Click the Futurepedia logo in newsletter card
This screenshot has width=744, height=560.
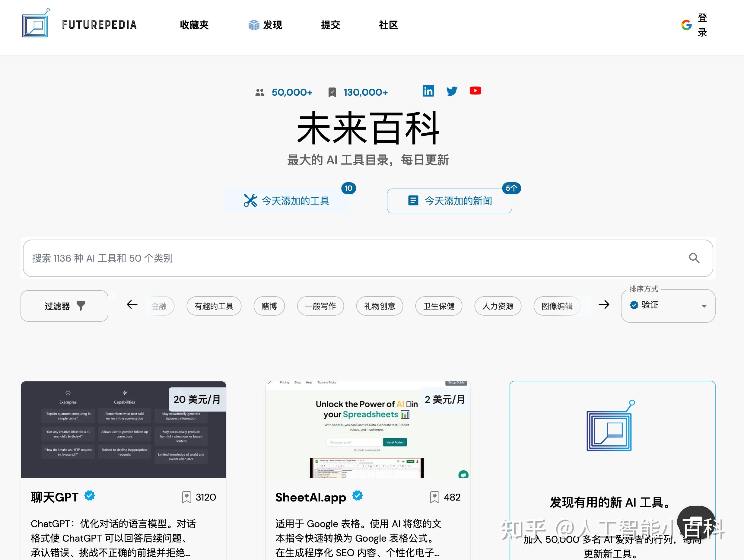(611, 425)
